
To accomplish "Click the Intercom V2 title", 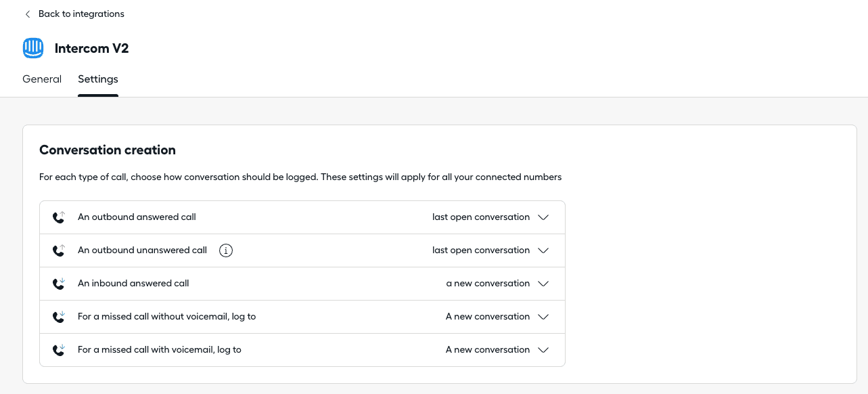I will (91, 49).
